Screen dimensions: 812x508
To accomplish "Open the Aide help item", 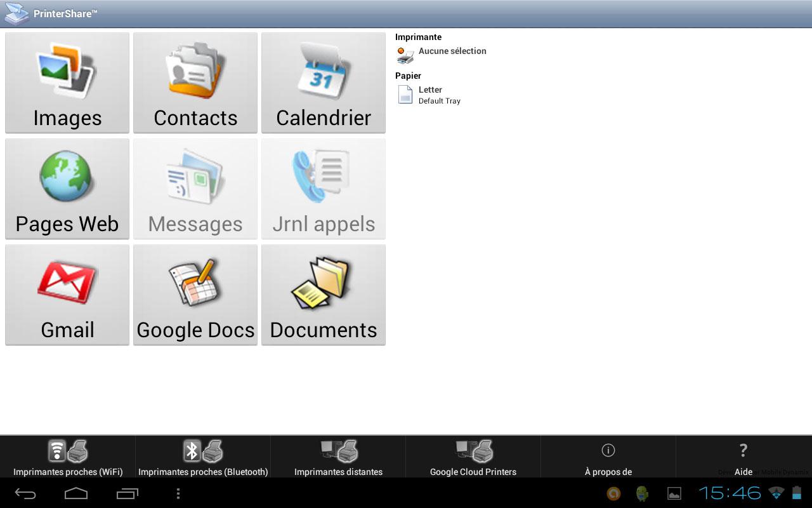I will click(x=743, y=457).
